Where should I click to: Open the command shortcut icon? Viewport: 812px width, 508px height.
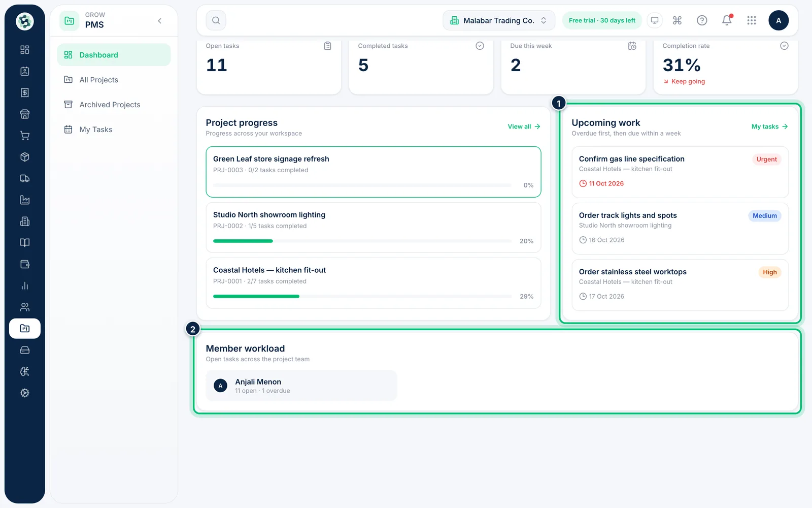click(677, 20)
